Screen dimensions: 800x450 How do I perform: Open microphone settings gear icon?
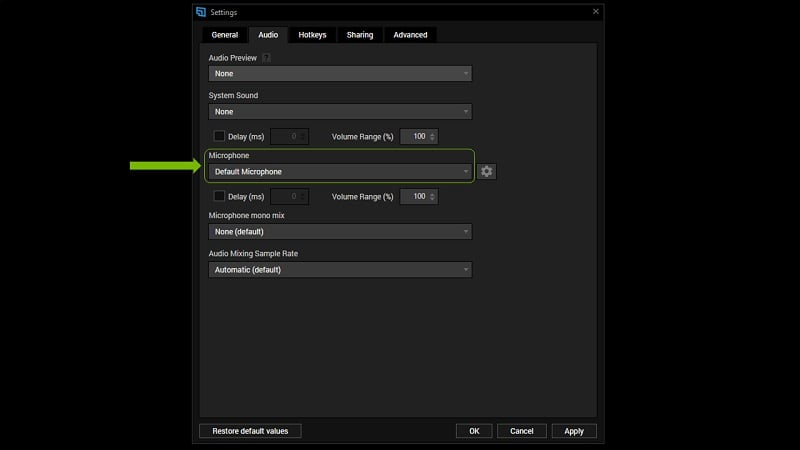486,171
